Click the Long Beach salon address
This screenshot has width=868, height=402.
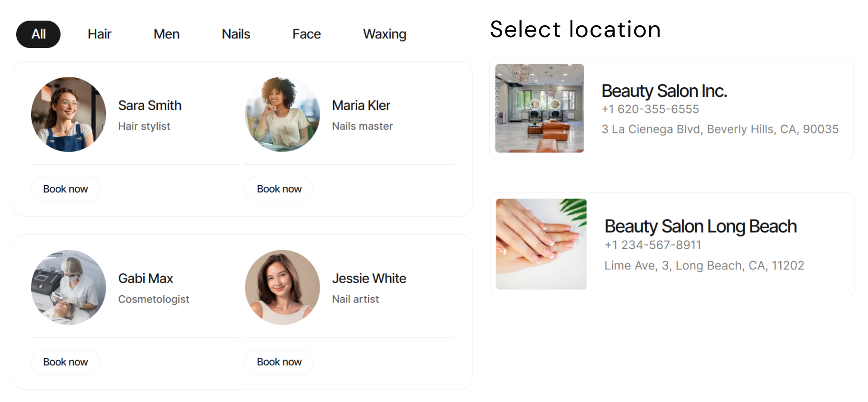coord(704,265)
